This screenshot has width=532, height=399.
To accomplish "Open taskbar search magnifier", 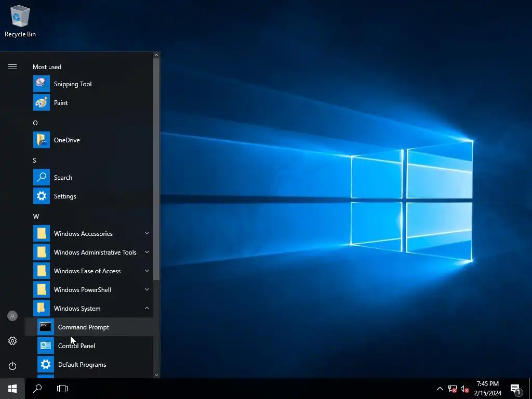I will tap(37, 389).
